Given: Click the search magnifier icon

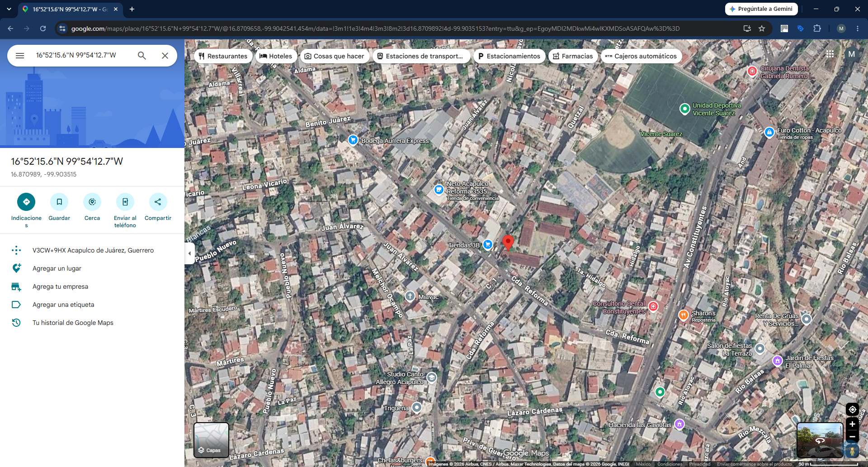Looking at the screenshot, I should [142, 56].
